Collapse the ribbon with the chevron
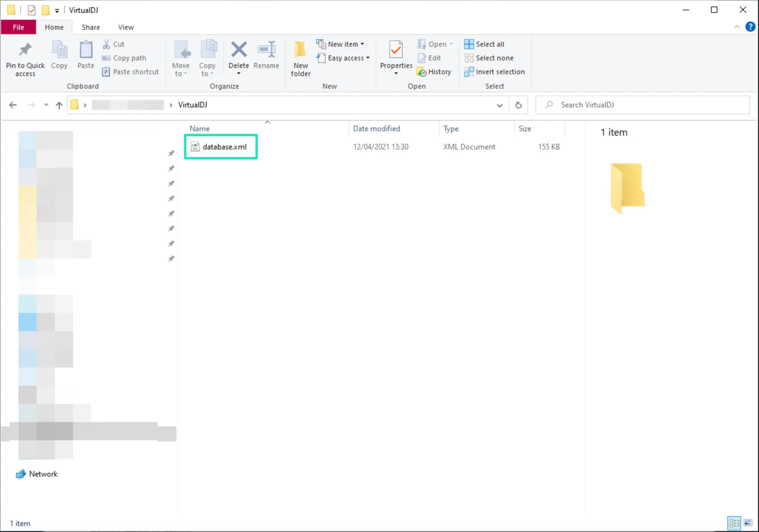 (x=736, y=27)
